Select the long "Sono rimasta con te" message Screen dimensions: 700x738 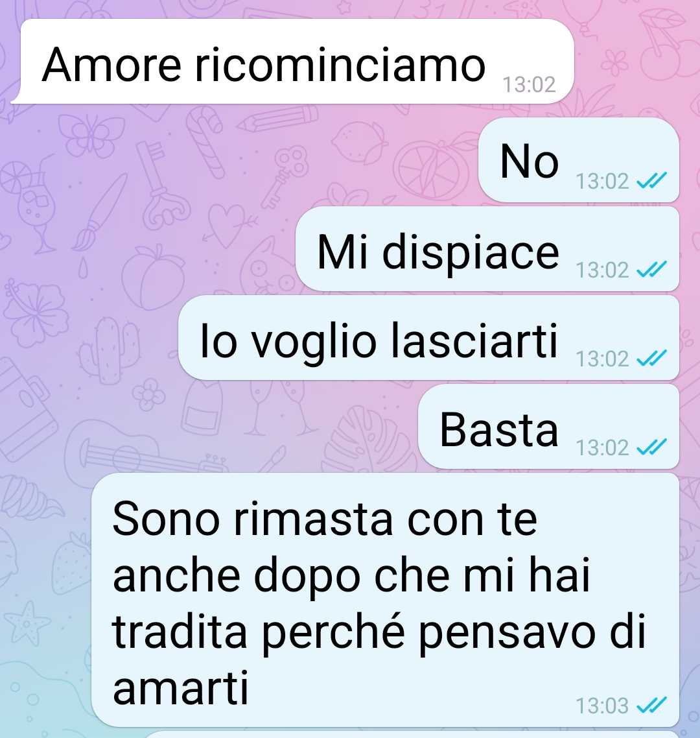(x=385, y=600)
